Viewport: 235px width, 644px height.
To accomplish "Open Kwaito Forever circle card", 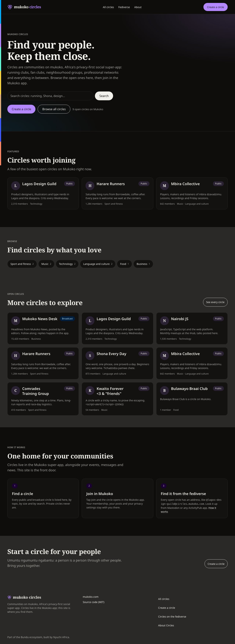I will point(117,399).
